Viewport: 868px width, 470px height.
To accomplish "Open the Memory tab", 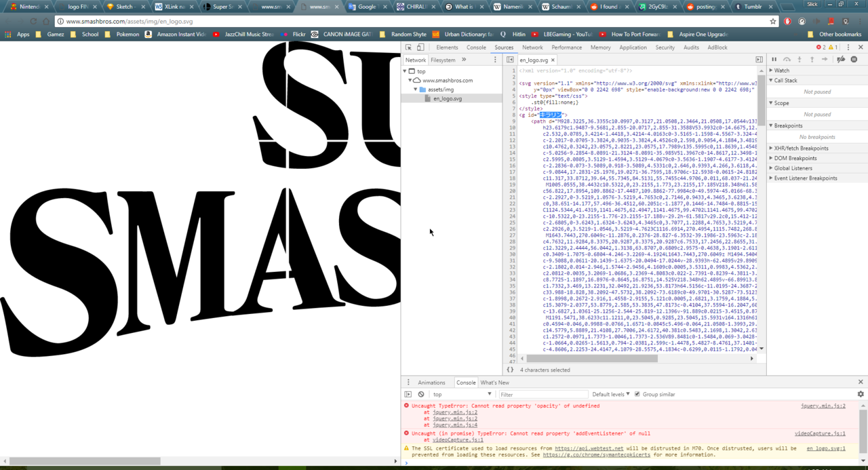I will (600, 47).
